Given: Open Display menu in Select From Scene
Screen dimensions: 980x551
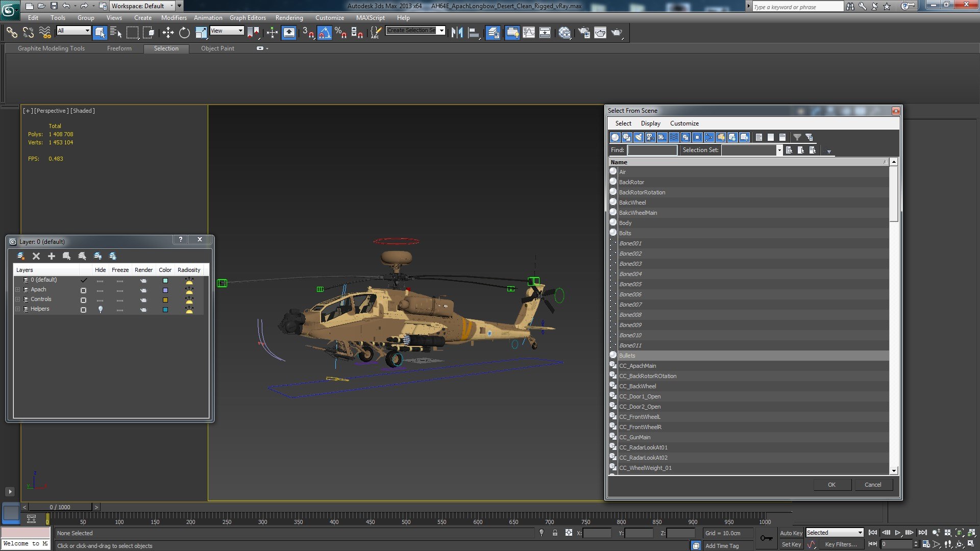Looking at the screenshot, I should (x=650, y=123).
